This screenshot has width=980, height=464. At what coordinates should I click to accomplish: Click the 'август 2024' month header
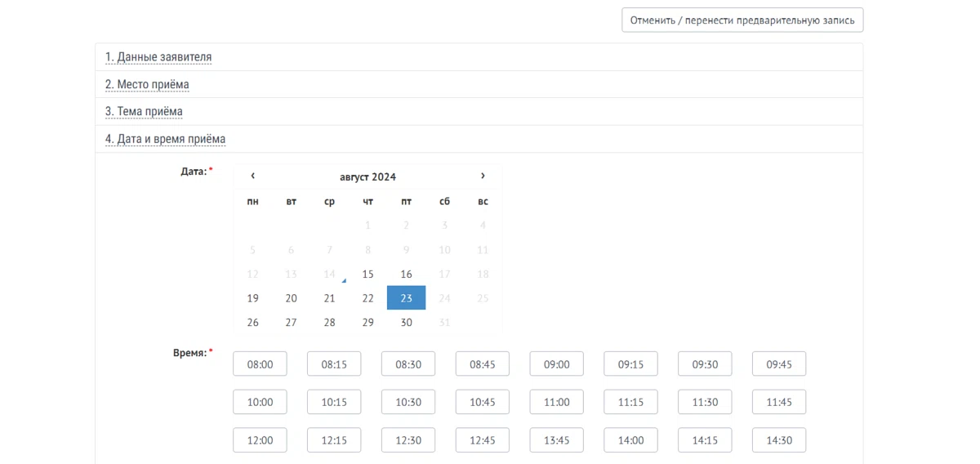[x=367, y=177]
